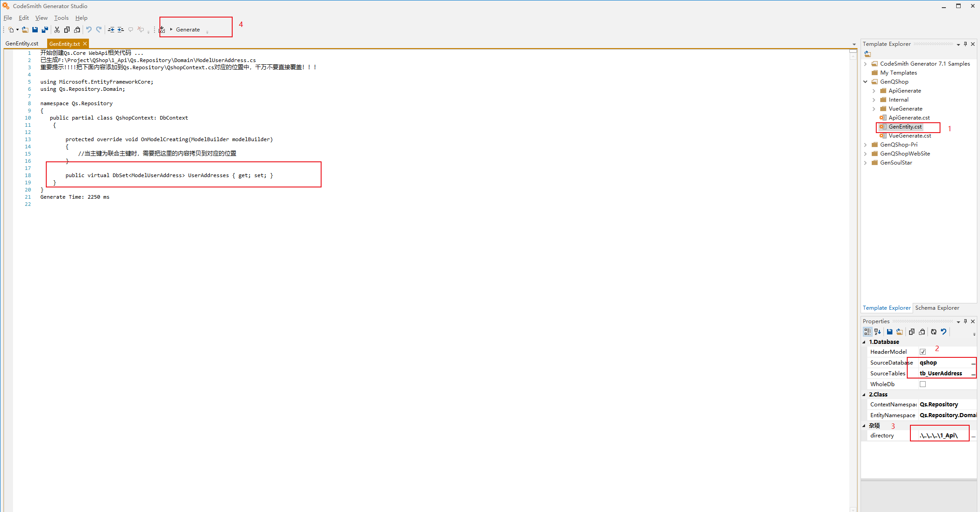Select My Templates in Template Explorer

pos(898,73)
